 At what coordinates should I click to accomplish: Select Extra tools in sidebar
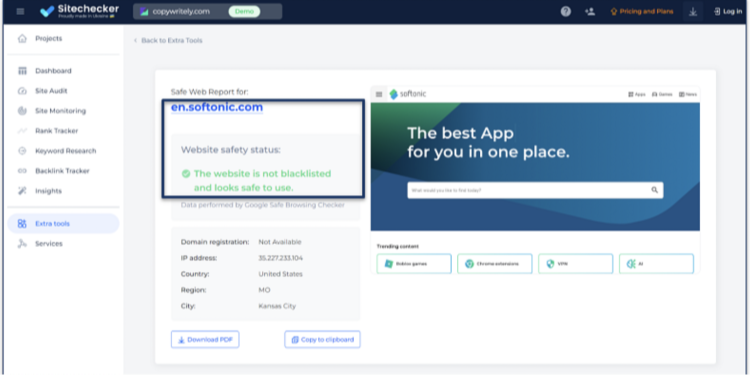coord(63,223)
